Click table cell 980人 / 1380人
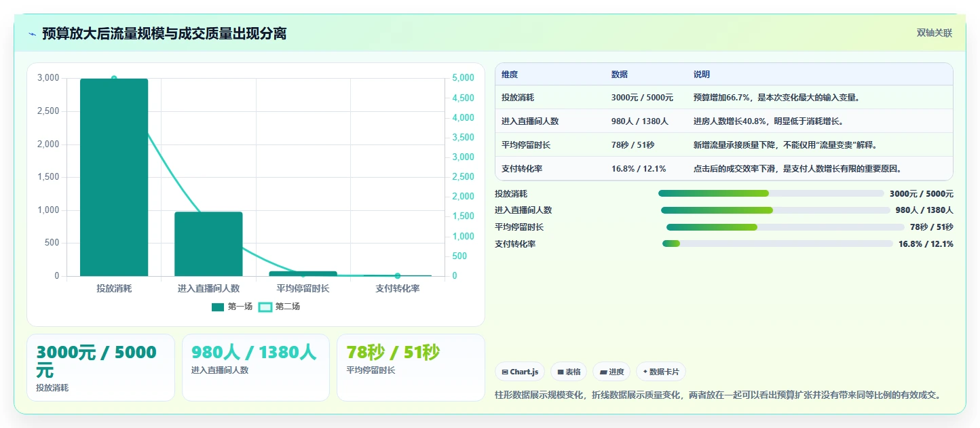The width and height of the screenshot is (980, 428). (x=640, y=121)
